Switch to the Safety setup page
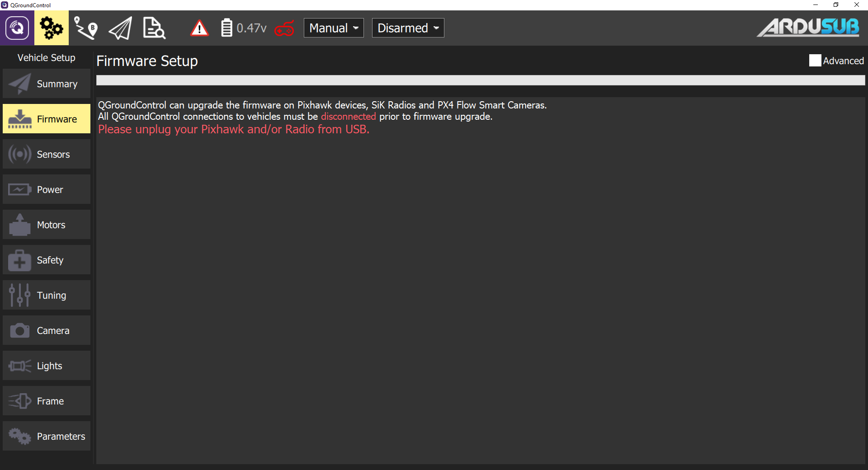 47,260
